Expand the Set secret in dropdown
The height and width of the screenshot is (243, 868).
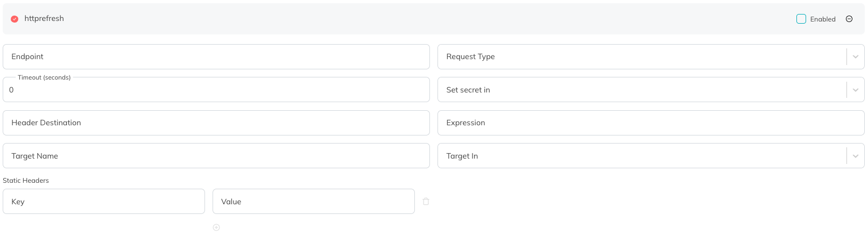(651, 90)
